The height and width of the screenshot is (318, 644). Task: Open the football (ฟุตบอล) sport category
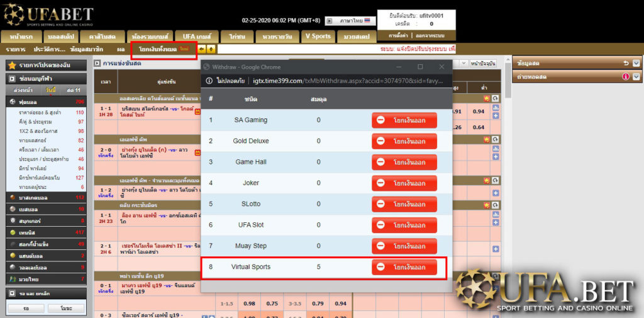tap(46, 101)
